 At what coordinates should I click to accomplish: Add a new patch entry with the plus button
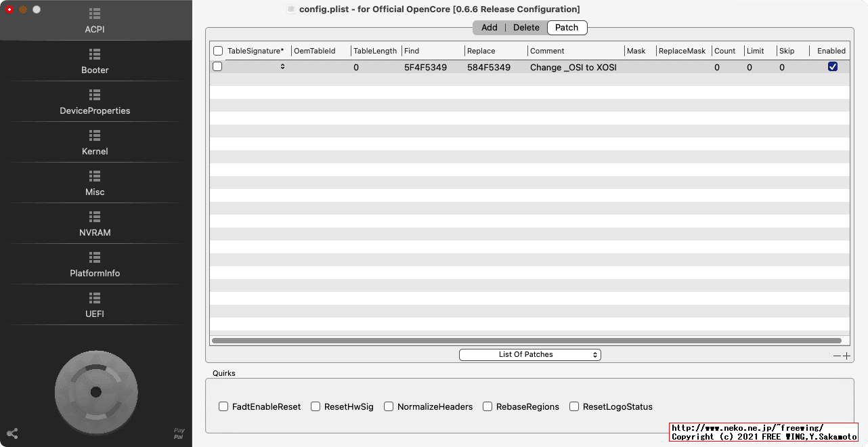847,355
